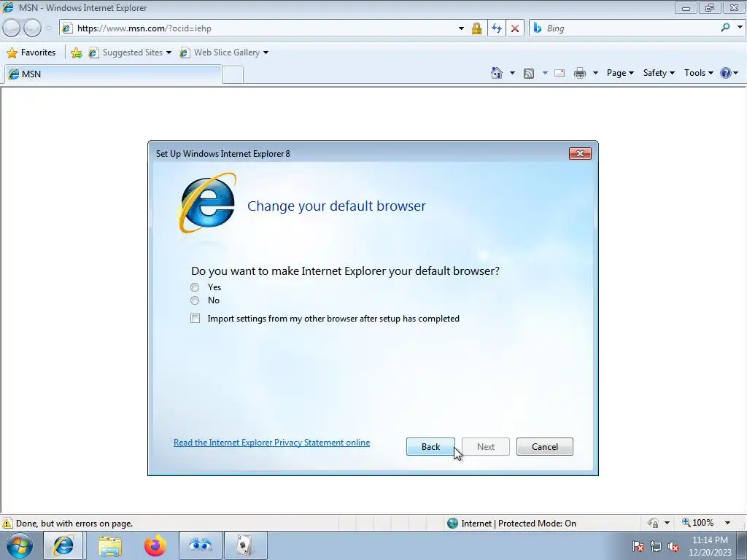Open Internet Explorer Privacy Statement link
Screen dimensions: 747x560
point(271,443)
